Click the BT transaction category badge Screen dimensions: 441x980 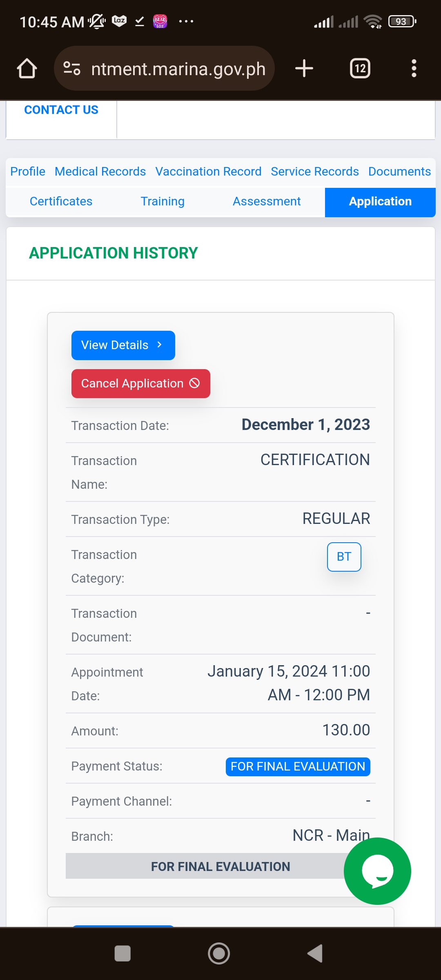click(344, 557)
